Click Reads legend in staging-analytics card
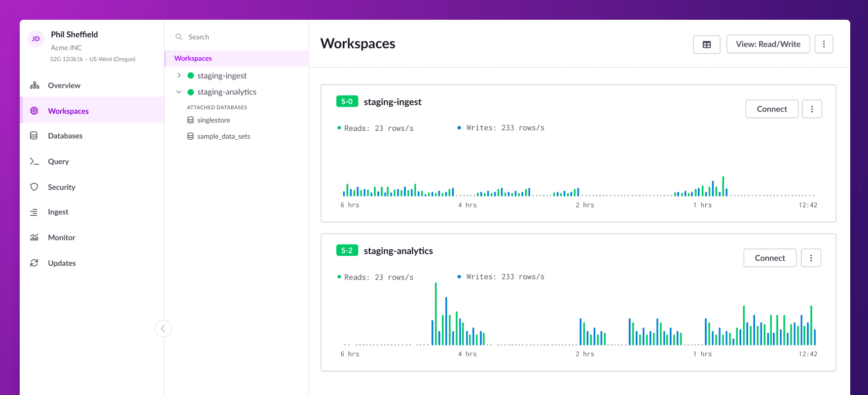The width and height of the screenshot is (868, 395). coord(375,277)
